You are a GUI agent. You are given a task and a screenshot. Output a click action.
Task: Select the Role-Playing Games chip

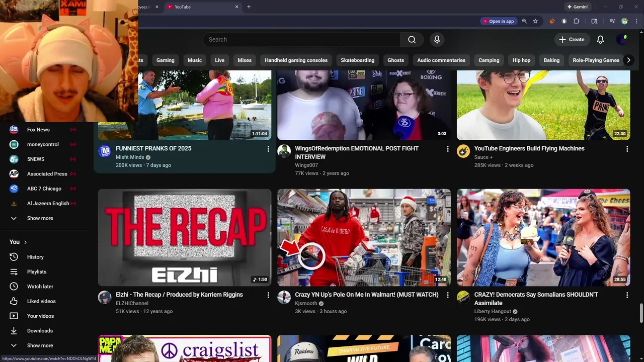tap(596, 60)
